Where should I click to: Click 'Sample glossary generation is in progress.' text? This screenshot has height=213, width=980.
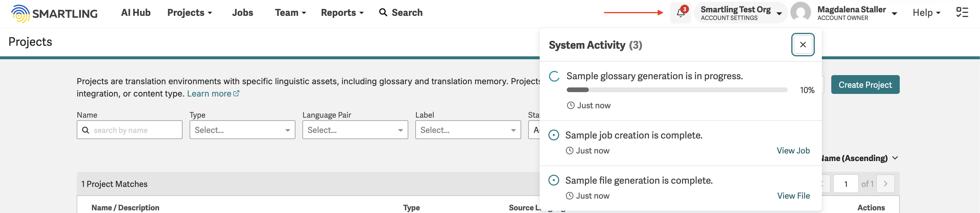[x=654, y=76]
